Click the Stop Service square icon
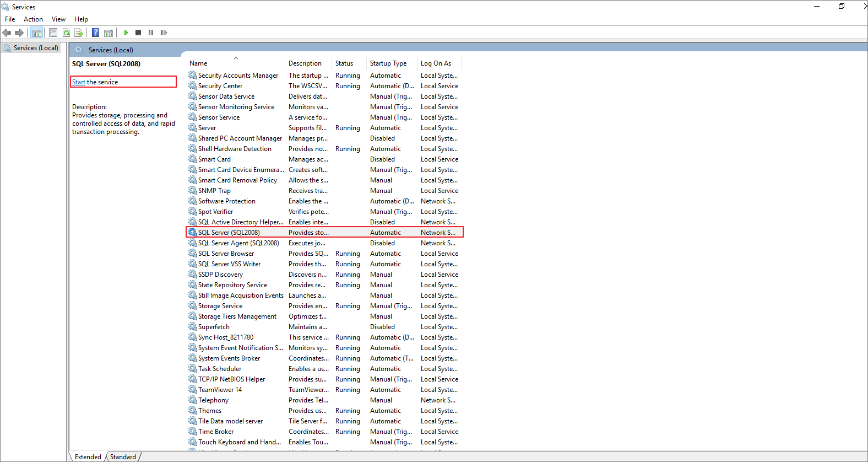The width and height of the screenshot is (868, 462). click(138, 33)
